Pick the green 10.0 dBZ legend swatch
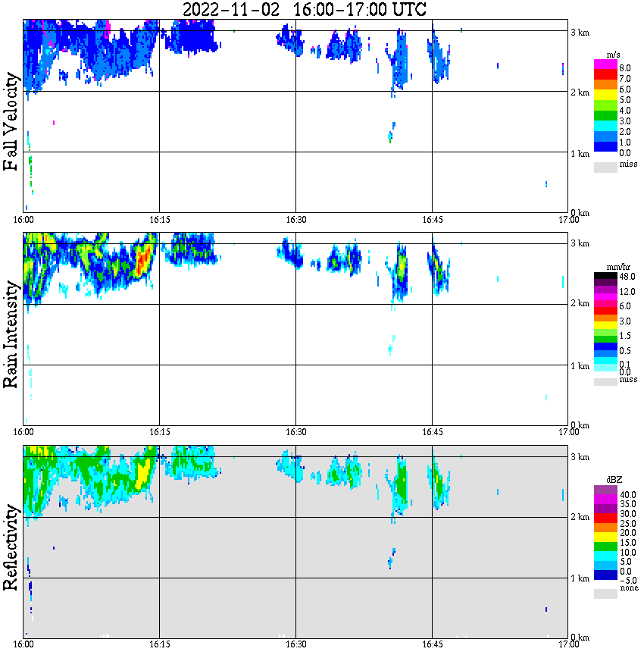 (605, 547)
